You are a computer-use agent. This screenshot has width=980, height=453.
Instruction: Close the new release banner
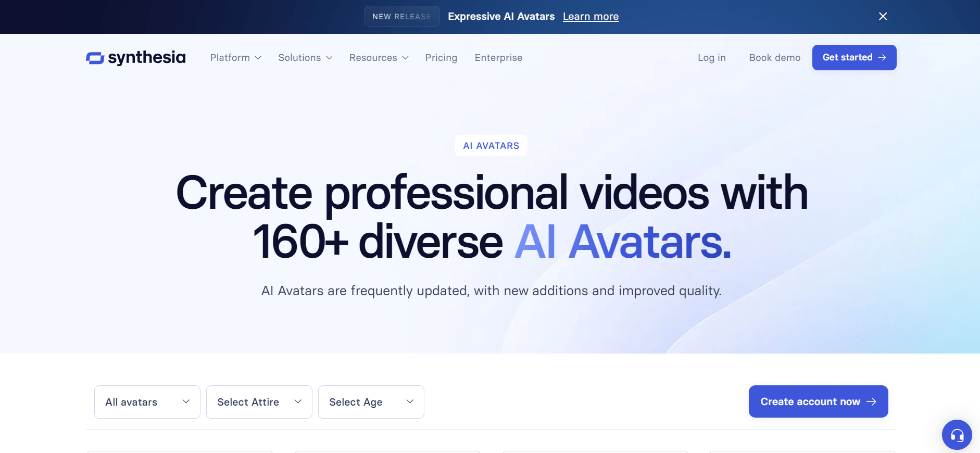point(883,16)
